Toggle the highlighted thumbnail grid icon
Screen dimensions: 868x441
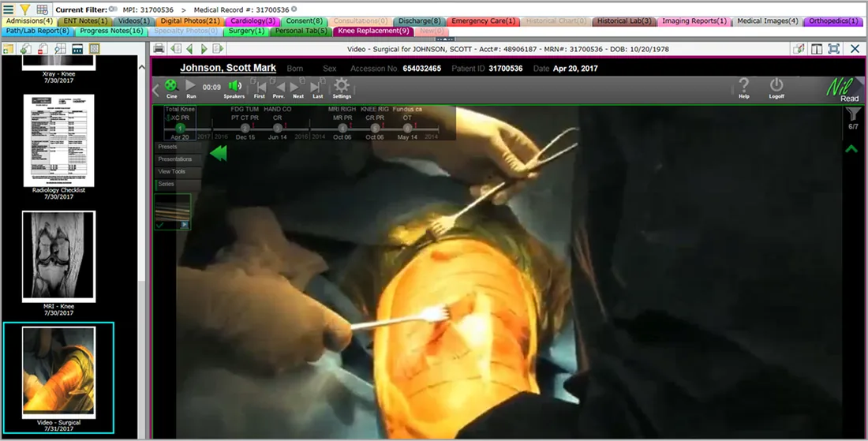pyautogui.click(x=94, y=49)
